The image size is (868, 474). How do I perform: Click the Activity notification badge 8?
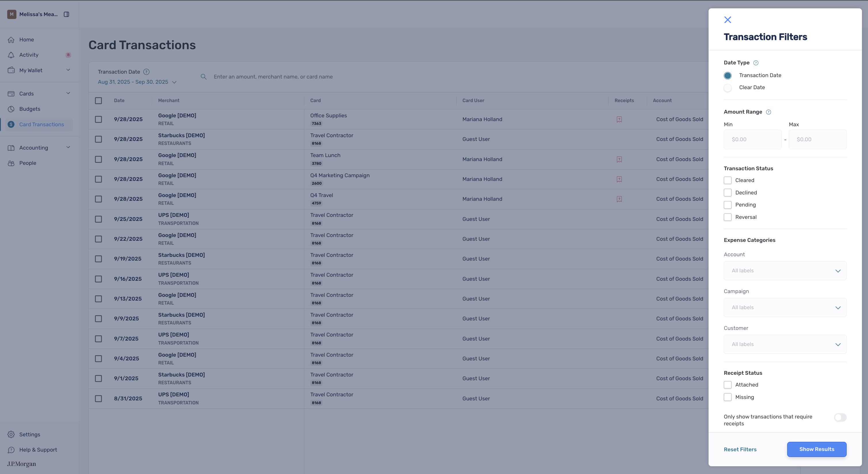point(68,55)
